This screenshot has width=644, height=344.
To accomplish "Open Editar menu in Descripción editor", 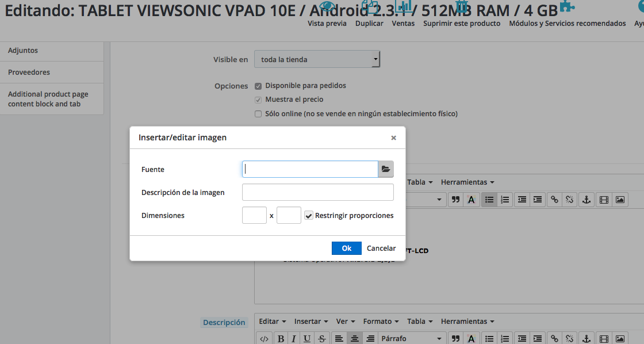I will tap(273, 322).
